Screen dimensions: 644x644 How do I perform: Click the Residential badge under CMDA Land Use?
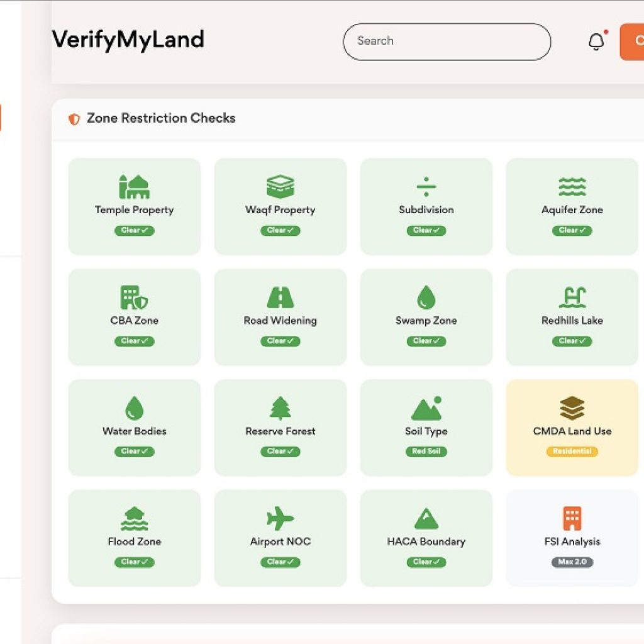(x=572, y=452)
